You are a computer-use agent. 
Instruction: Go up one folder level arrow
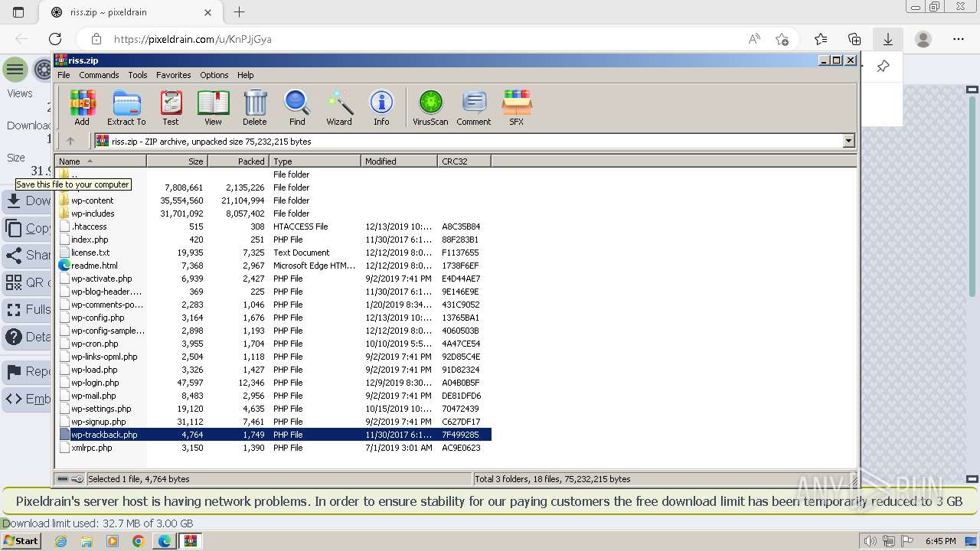(70, 141)
